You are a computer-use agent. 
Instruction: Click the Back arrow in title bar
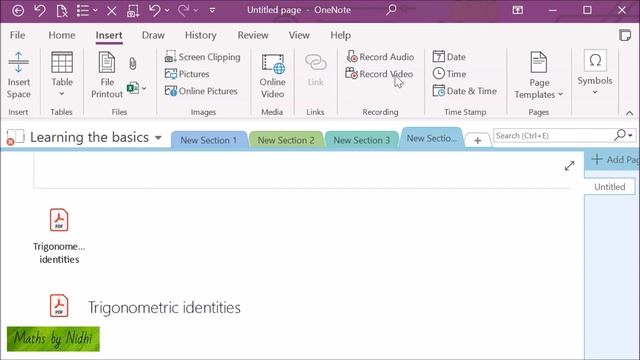pos(18,10)
